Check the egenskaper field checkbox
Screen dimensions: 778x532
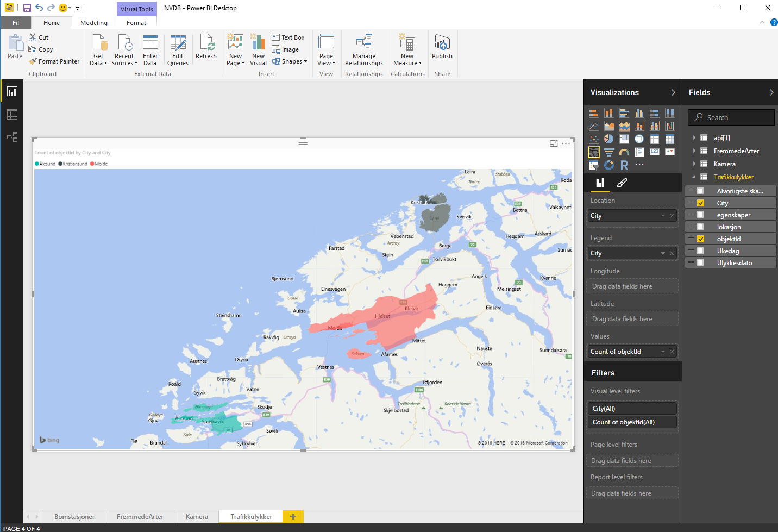tap(701, 215)
